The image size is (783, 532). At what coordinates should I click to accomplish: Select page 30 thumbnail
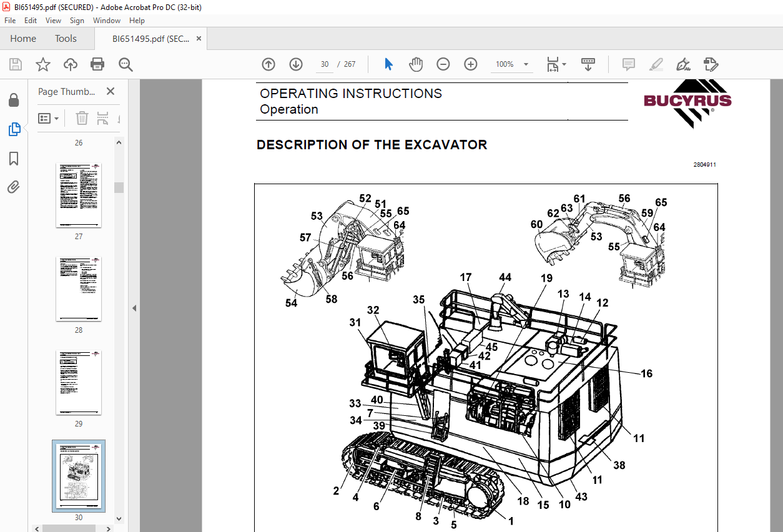coord(79,476)
